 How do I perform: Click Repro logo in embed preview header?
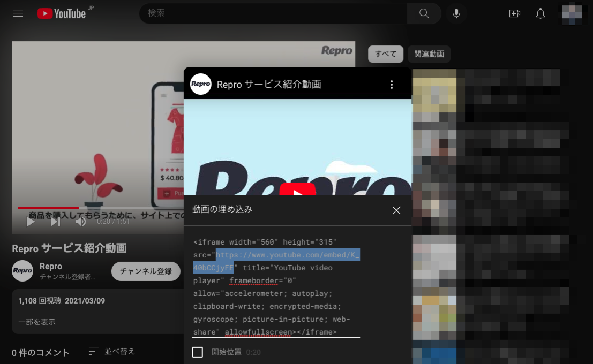coord(200,84)
